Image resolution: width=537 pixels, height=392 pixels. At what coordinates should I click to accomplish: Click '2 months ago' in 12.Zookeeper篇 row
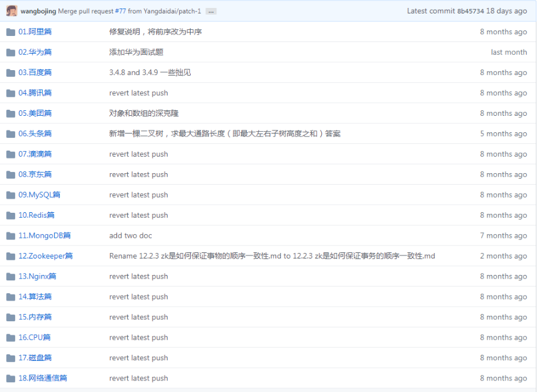[503, 256]
